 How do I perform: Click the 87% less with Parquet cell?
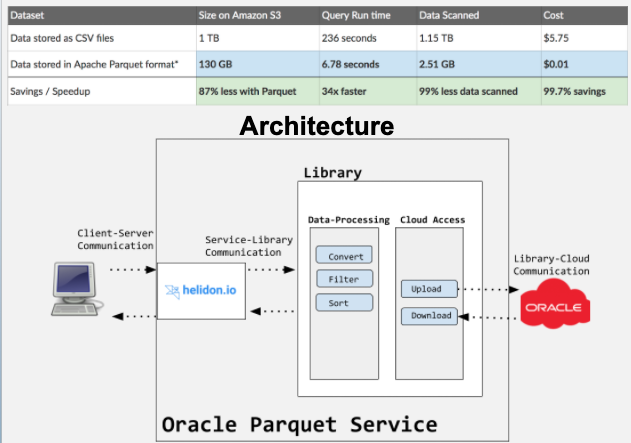258,91
